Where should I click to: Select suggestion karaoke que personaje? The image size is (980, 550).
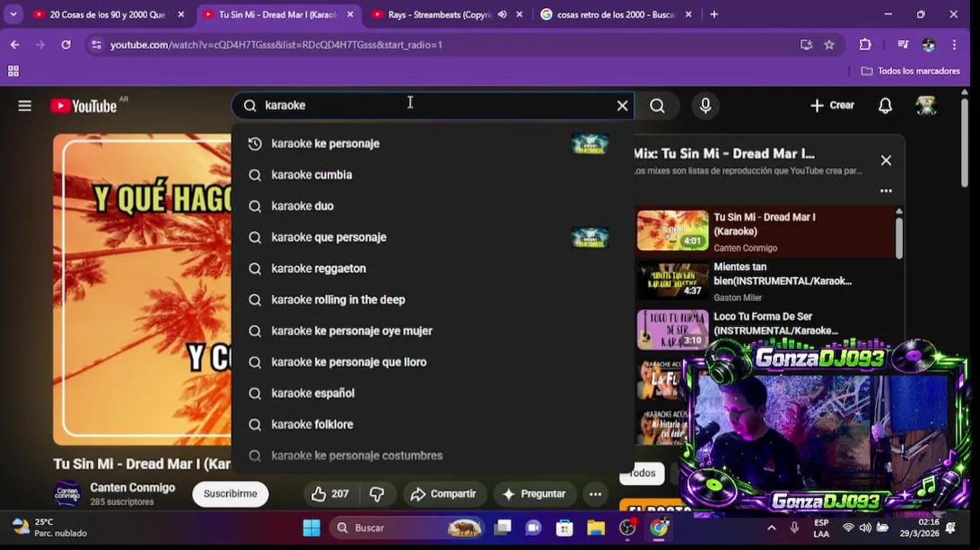pyautogui.click(x=432, y=238)
